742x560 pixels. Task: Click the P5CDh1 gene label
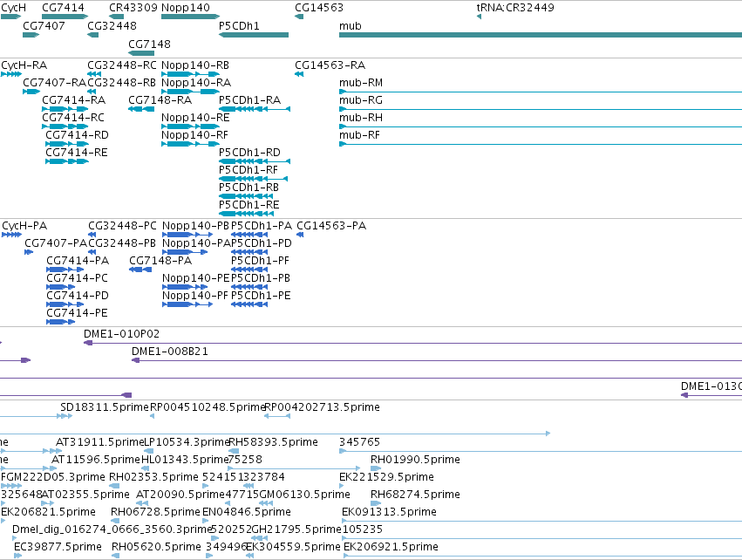[x=239, y=25]
